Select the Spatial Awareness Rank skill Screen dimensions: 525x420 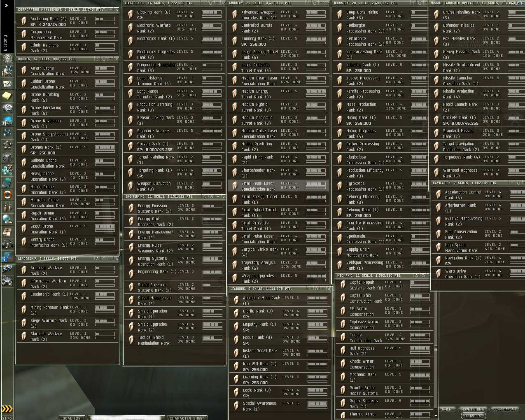(x=280, y=406)
